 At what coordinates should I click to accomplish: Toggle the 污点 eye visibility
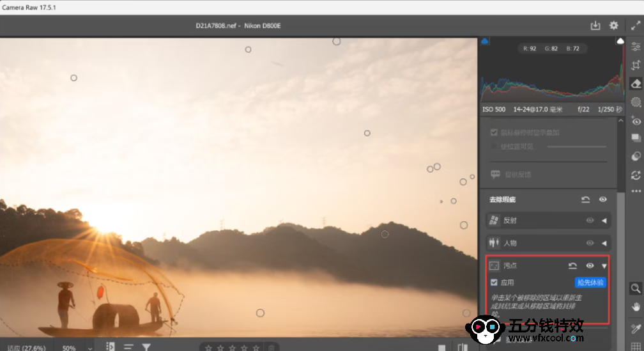tap(590, 265)
